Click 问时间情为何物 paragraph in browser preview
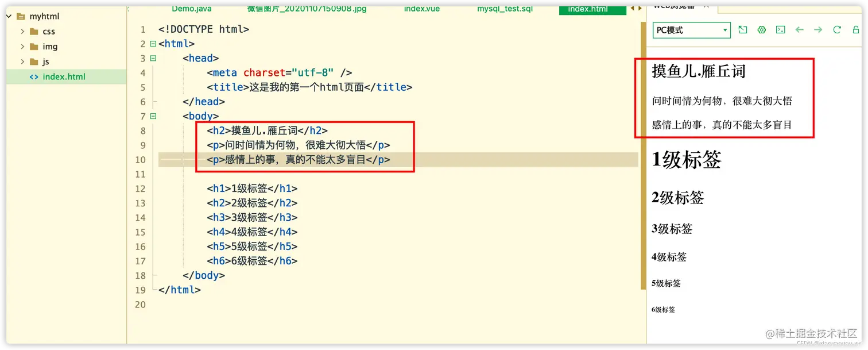The width and height of the screenshot is (868, 350). [x=722, y=101]
